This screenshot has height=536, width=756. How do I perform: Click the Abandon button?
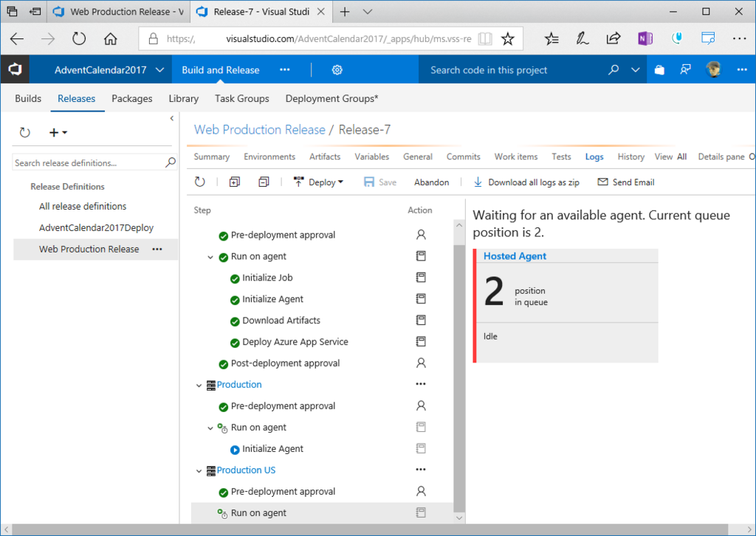[x=431, y=182]
